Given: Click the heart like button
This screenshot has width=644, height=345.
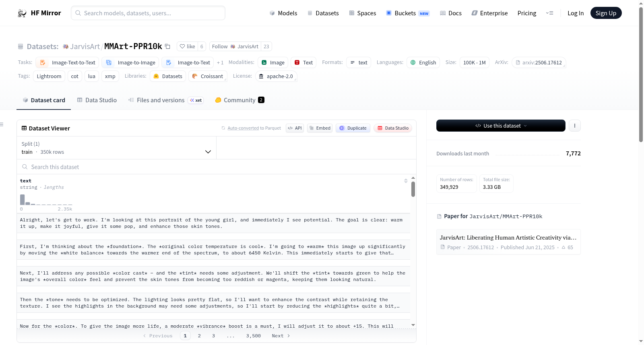Looking at the screenshot, I should [x=187, y=46].
